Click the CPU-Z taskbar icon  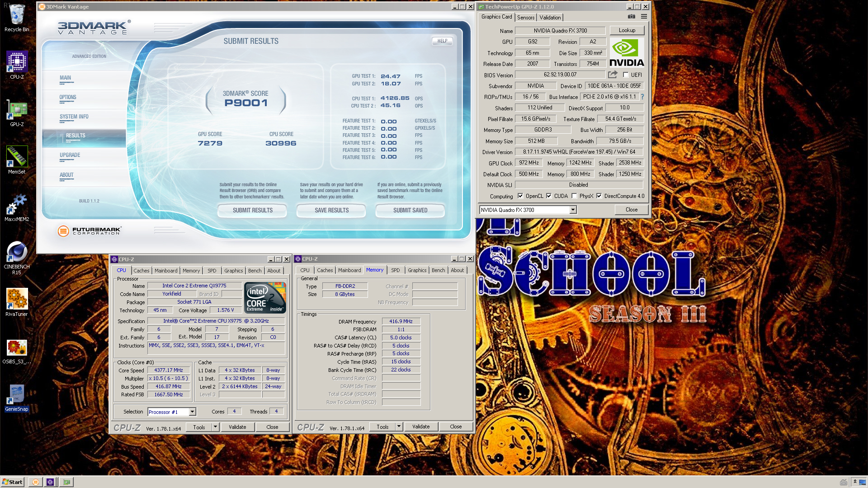tap(50, 482)
